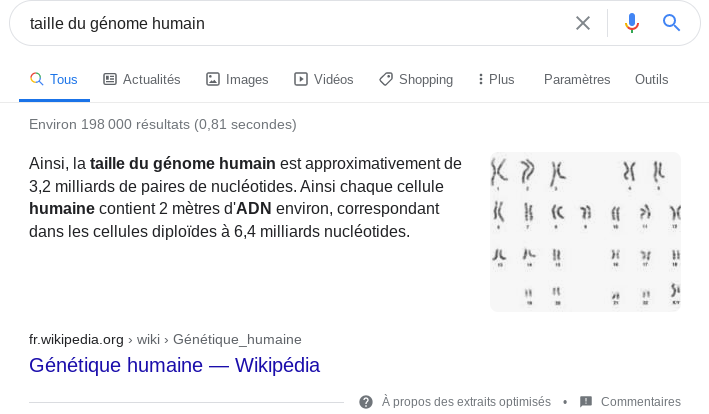Screen dimensions: 709x414
Task: Switch to the Tous results tab
Action: pyautogui.click(x=54, y=80)
